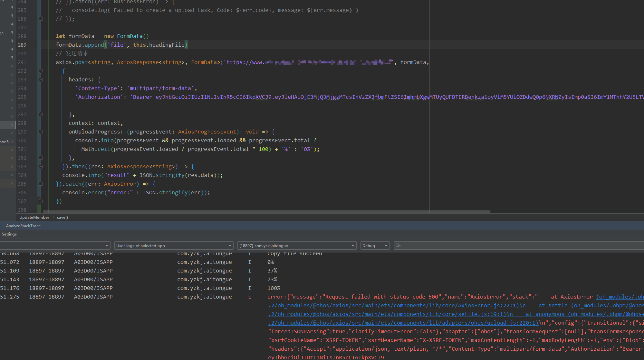This screenshot has width=644, height=360.
Task: Open the Settings section in the log panel
Action: (x=9, y=234)
